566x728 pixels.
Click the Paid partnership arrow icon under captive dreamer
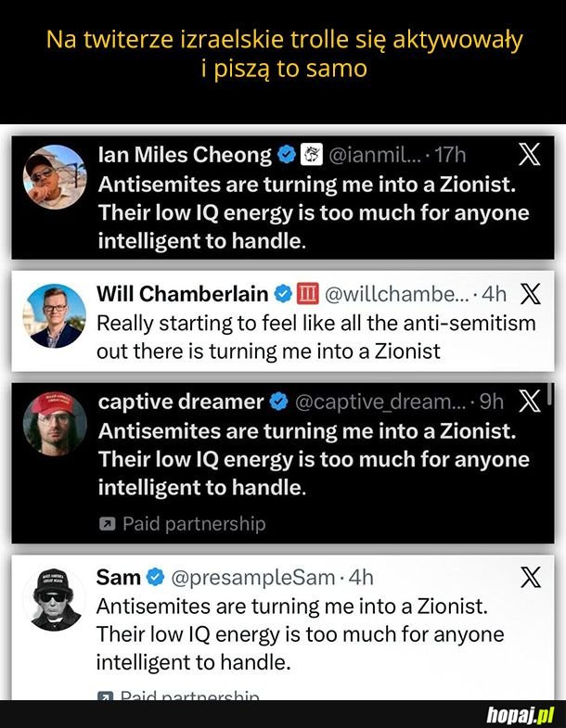point(107,524)
